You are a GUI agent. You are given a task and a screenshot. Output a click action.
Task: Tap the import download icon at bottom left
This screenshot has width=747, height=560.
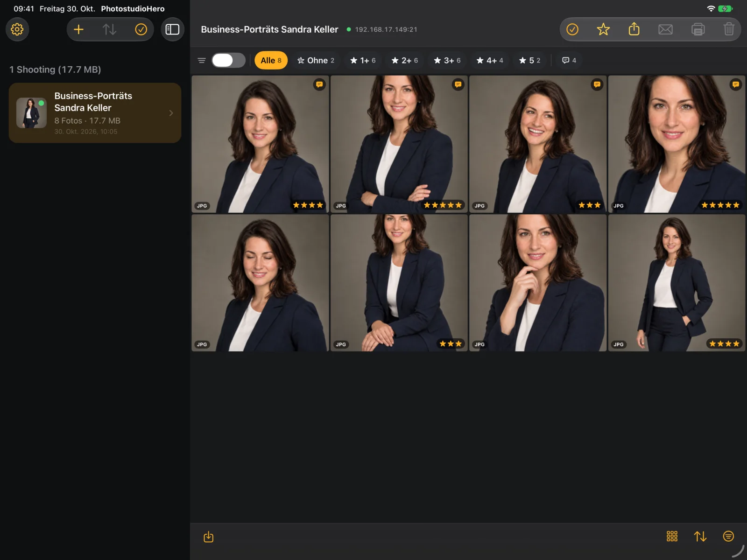[209, 537]
